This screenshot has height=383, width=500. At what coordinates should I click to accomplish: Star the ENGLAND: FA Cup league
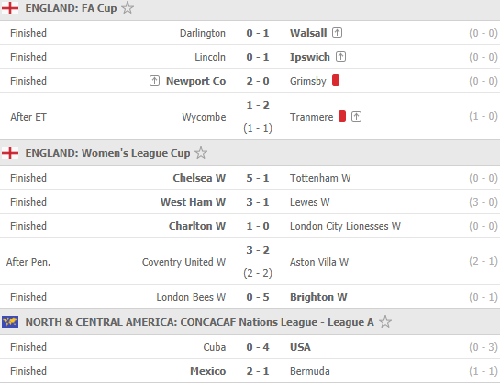click(x=127, y=8)
